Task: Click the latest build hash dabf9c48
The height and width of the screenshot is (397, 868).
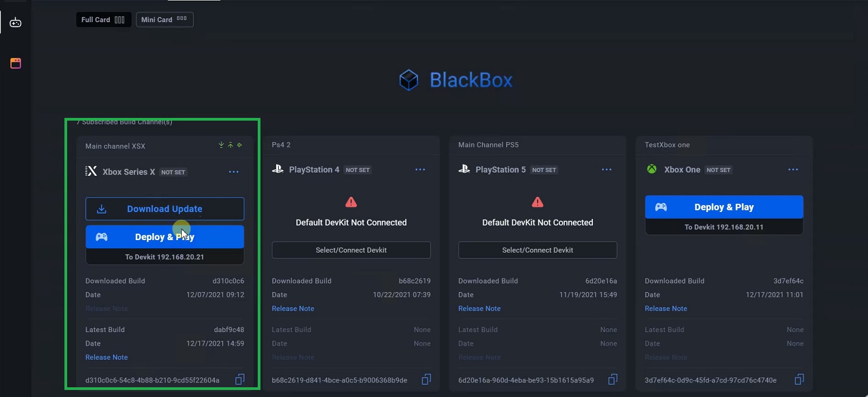Action: (229, 330)
